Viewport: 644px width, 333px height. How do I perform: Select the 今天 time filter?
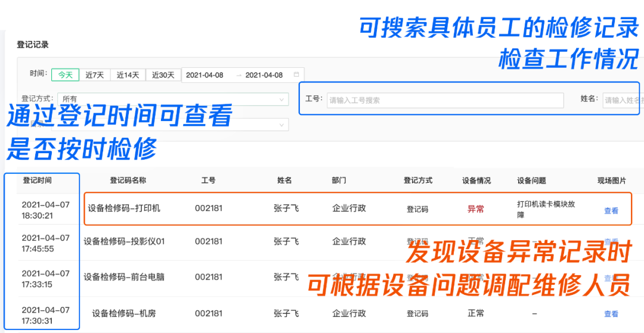tap(65, 75)
